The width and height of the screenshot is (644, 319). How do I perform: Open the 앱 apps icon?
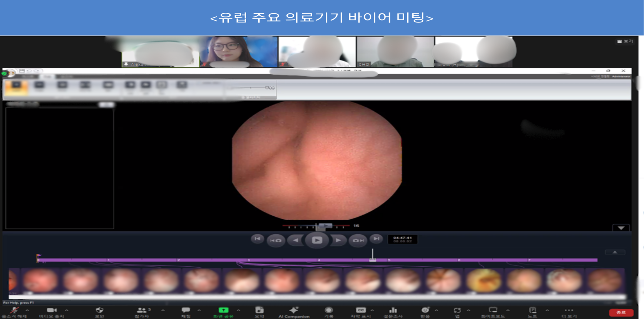pyautogui.click(x=457, y=310)
